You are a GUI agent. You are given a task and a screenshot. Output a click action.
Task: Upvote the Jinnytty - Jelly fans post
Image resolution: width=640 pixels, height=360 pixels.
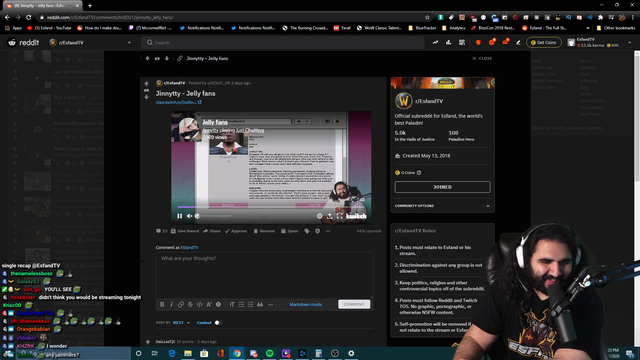tap(147, 84)
